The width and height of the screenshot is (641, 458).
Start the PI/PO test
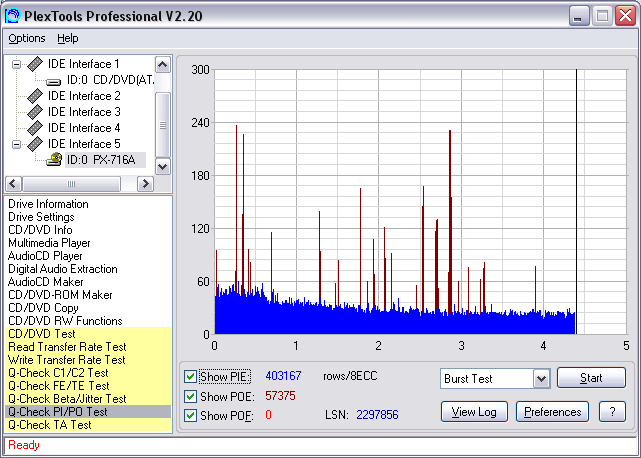pyautogui.click(x=591, y=377)
